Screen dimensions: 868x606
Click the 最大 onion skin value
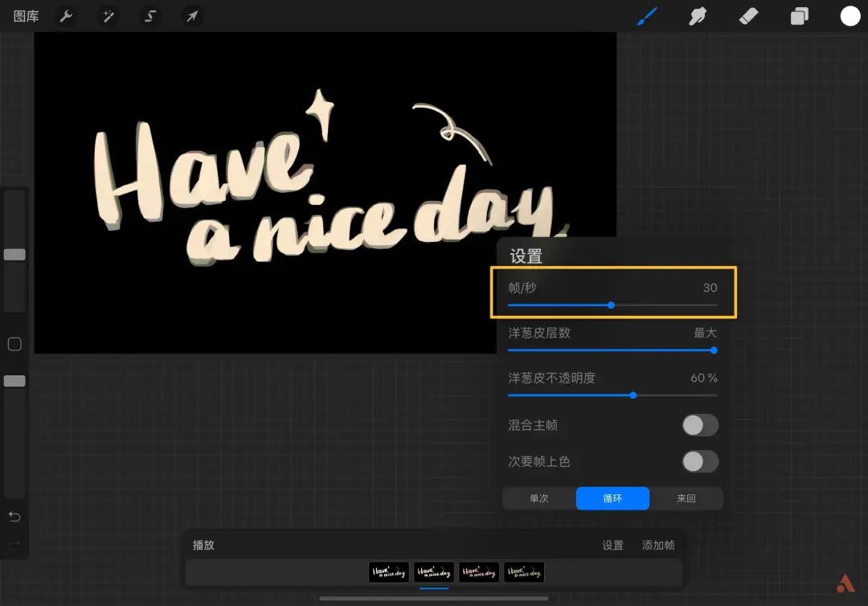point(706,333)
